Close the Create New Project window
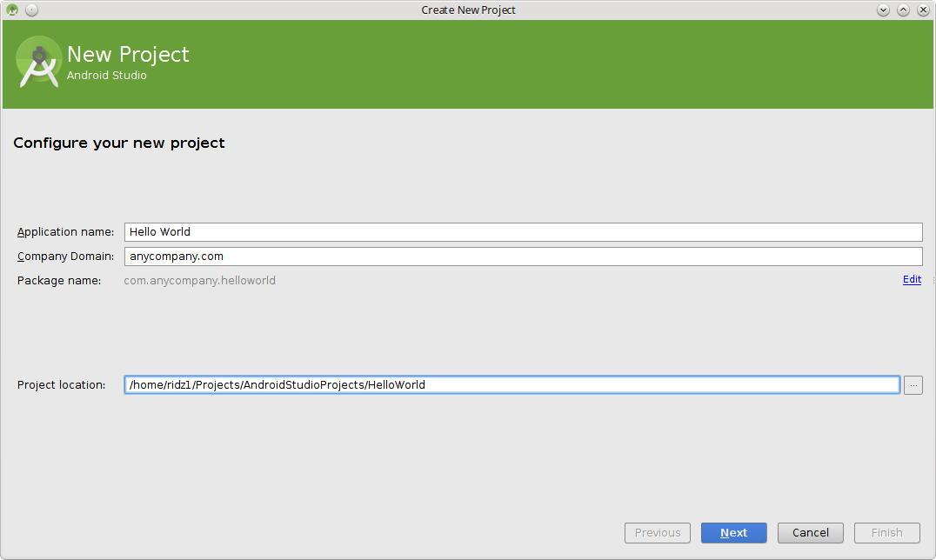936x560 pixels. [923, 10]
